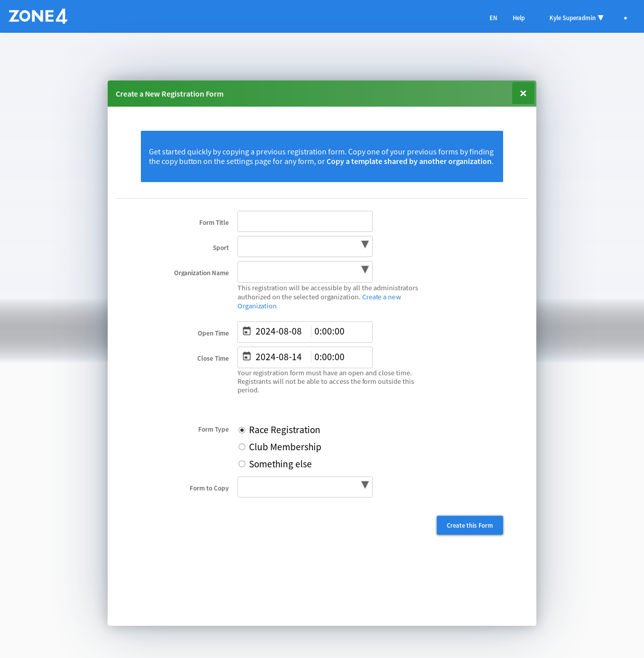
Task: Click the calendar icon for Open Time
Action: [247, 331]
